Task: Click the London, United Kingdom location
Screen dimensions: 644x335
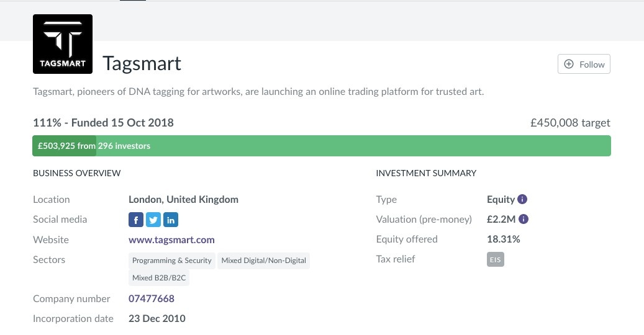Action: coord(183,200)
